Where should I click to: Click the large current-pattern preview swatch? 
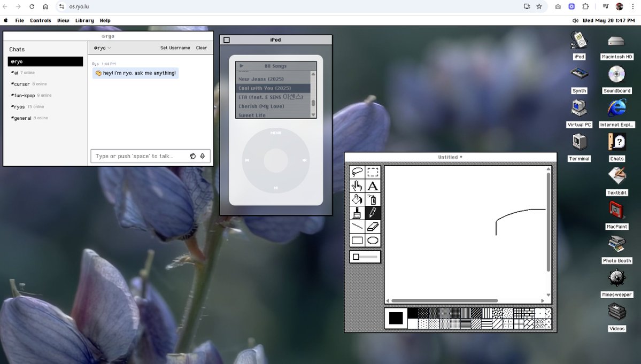[396, 318]
